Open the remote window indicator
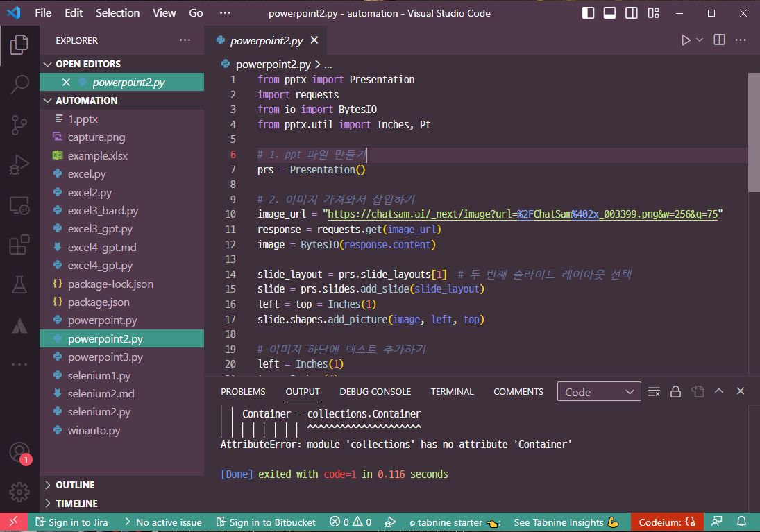This screenshot has height=532, width=760. [14, 522]
